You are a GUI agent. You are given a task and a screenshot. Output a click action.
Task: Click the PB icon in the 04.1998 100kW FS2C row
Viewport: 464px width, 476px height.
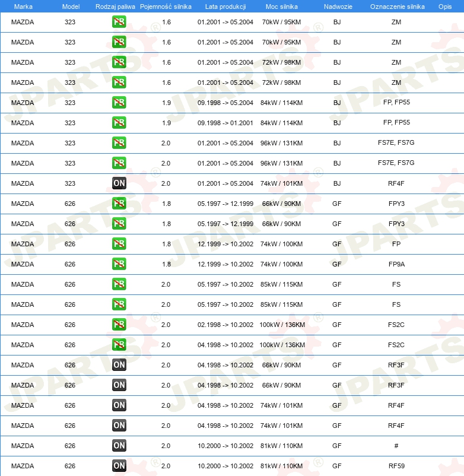pos(119,345)
